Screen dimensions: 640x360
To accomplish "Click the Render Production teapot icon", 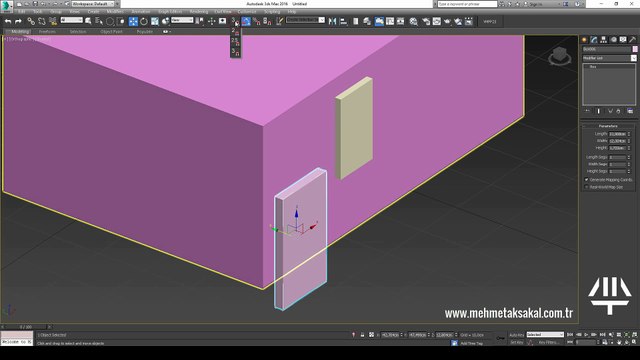I will click(x=447, y=21).
